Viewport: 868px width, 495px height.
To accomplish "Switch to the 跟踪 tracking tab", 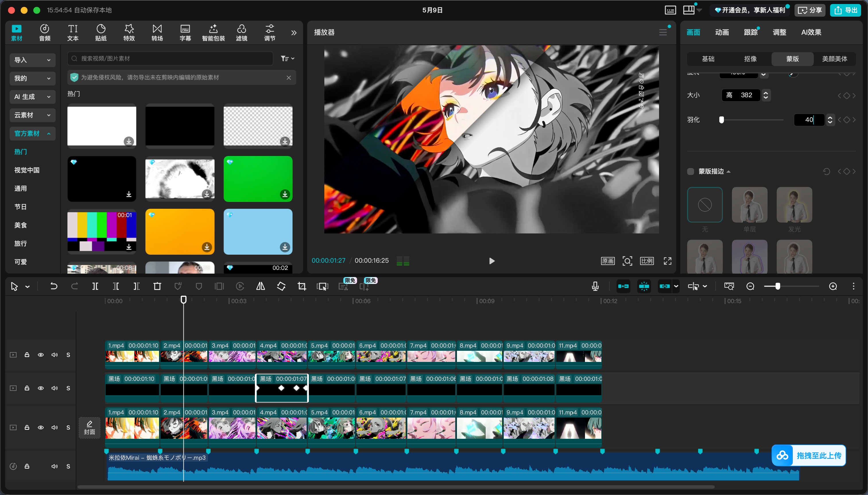I will click(751, 32).
